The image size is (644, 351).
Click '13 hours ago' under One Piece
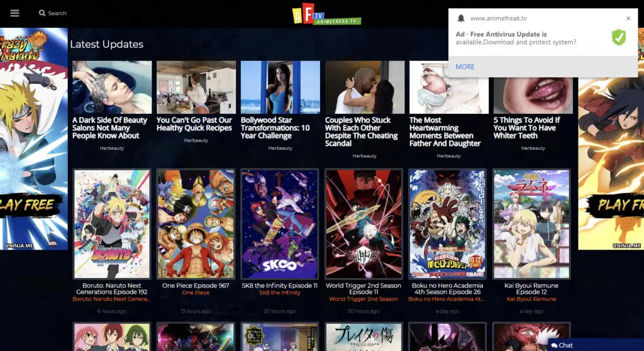coord(196,311)
